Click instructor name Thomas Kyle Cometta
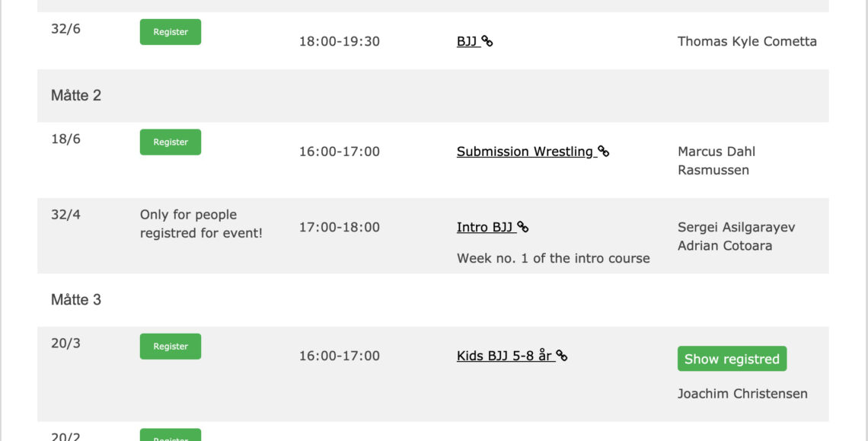 click(747, 42)
